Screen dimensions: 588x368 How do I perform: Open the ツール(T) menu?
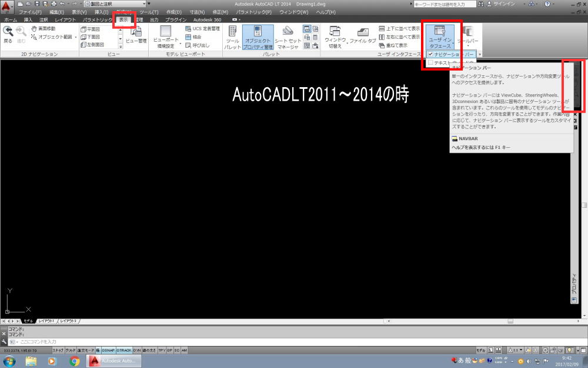(x=149, y=12)
